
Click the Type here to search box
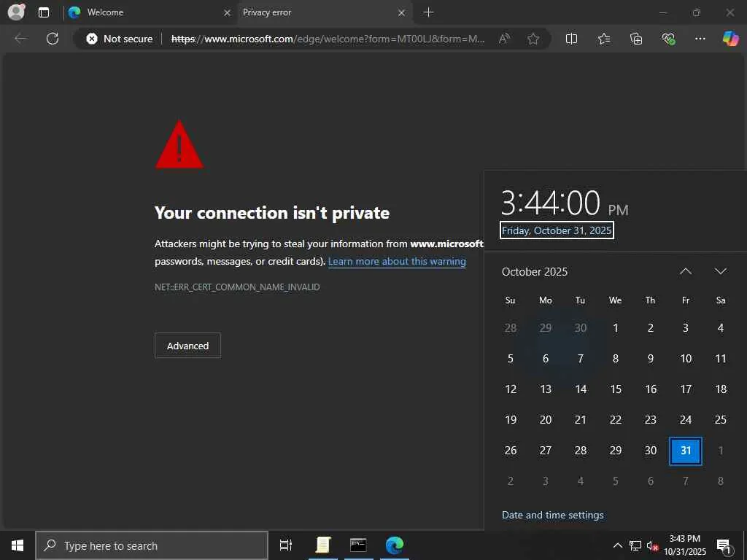coord(152,545)
